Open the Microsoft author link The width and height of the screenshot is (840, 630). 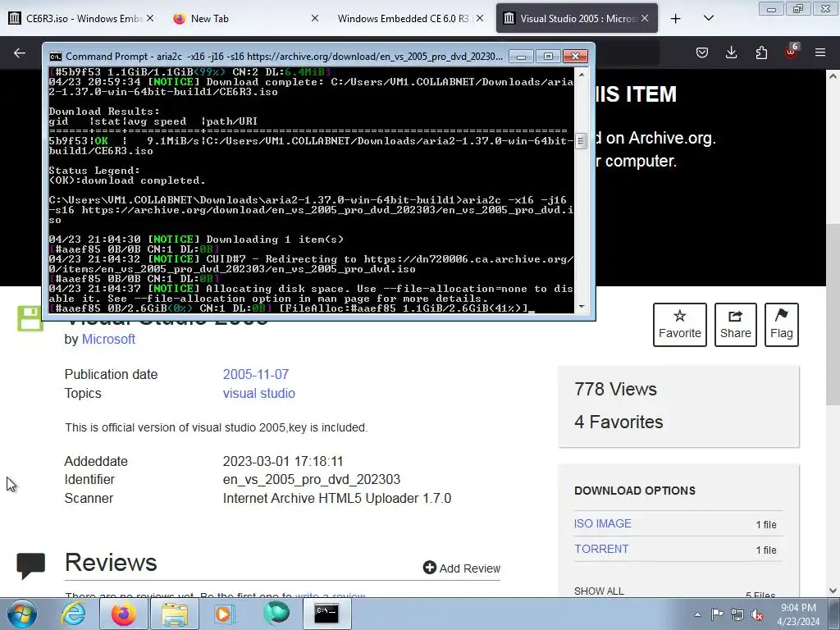pos(108,339)
